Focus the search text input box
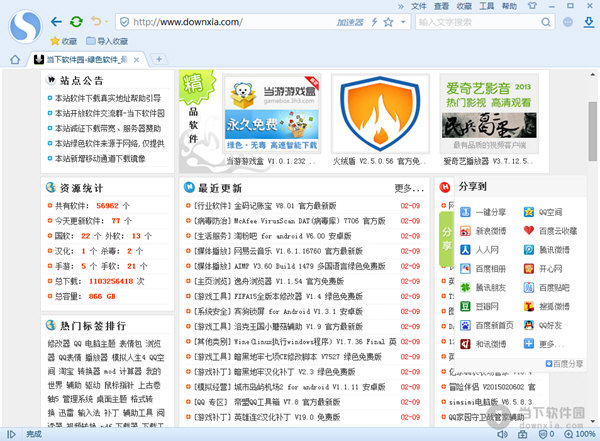 (x=477, y=22)
